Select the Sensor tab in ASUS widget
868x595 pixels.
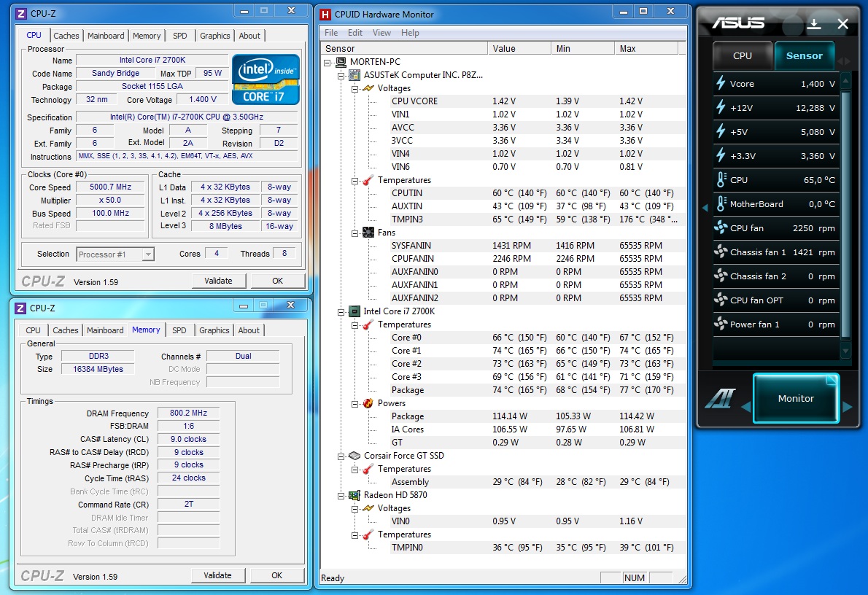(x=805, y=55)
